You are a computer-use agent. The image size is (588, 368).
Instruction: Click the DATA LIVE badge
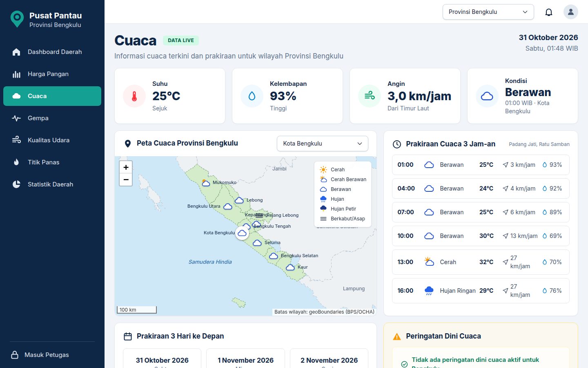tap(181, 40)
